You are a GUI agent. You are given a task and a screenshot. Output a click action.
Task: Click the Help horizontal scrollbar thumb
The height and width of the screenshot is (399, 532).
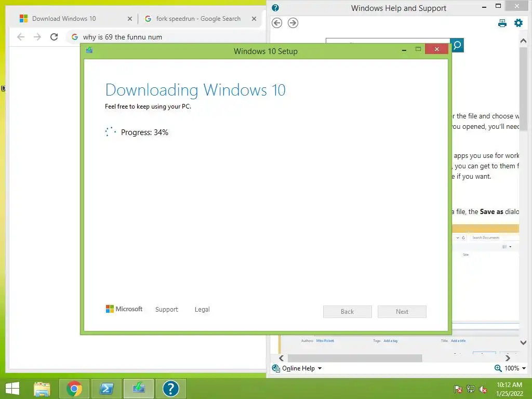[355, 358]
